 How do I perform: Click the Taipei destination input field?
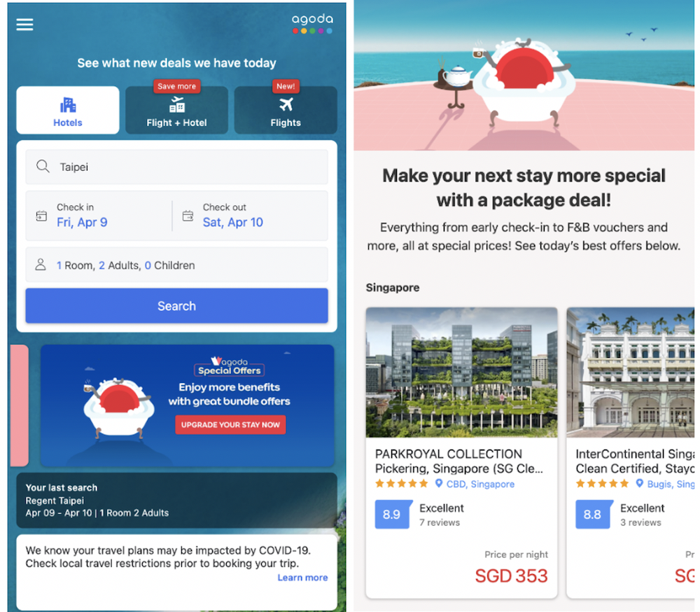[x=177, y=167]
